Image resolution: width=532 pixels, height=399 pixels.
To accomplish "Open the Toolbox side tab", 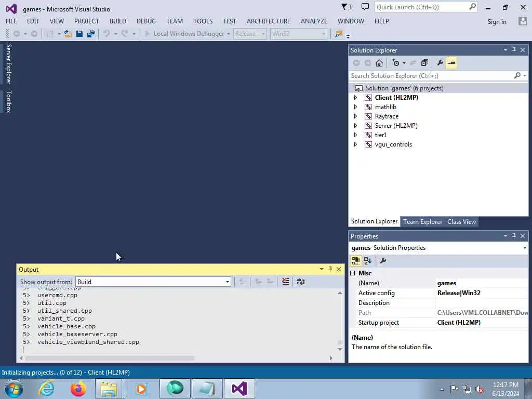I will pos(8,101).
